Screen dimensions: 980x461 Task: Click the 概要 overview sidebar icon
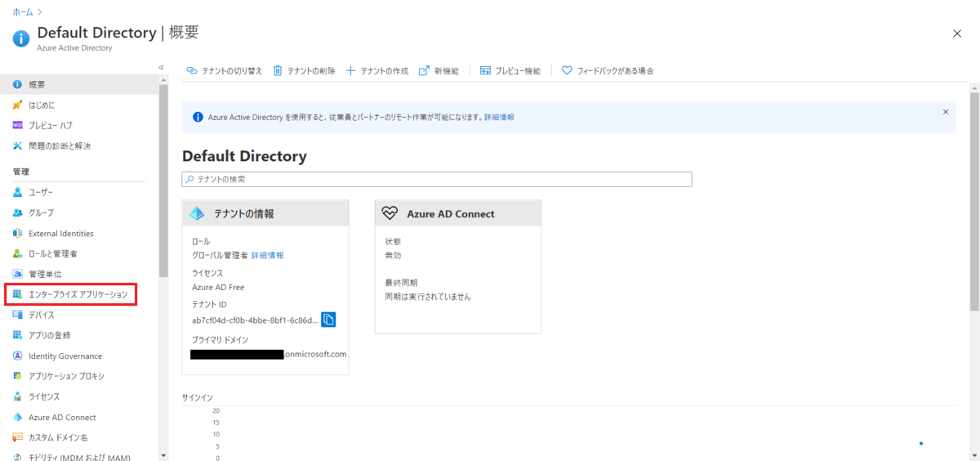pyautogui.click(x=18, y=85)
